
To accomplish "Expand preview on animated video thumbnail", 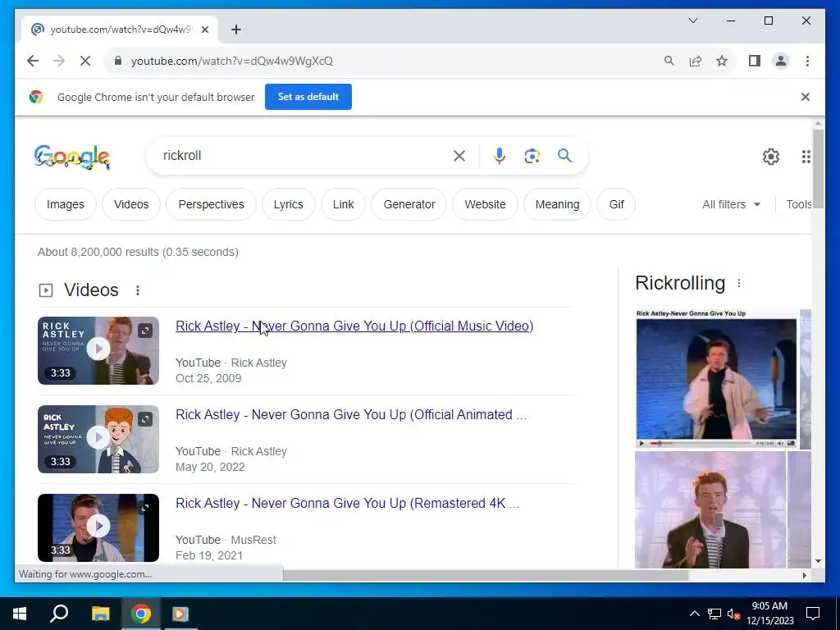I will [145, 419].
